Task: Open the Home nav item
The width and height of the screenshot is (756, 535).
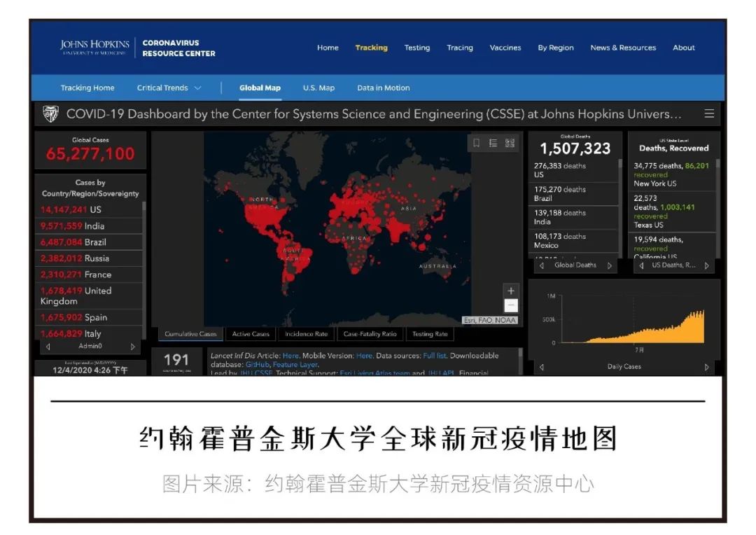Action: [328, 48]
